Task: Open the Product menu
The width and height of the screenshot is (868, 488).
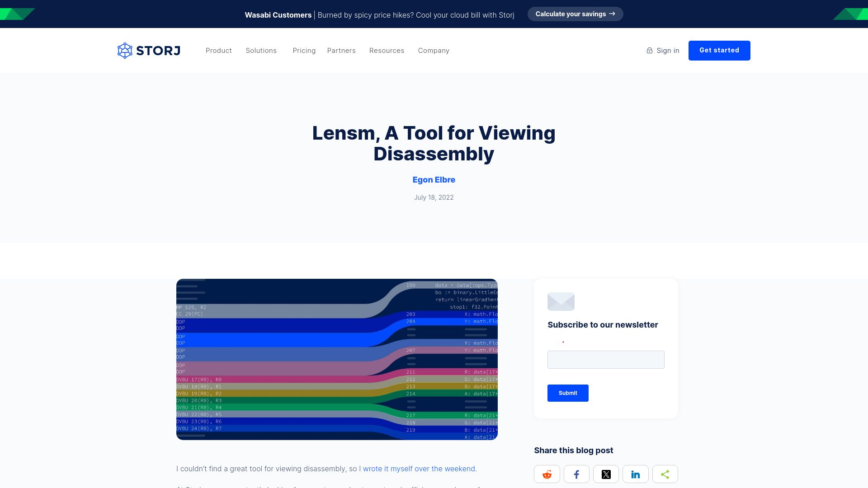Action: [x=219, y=51]
